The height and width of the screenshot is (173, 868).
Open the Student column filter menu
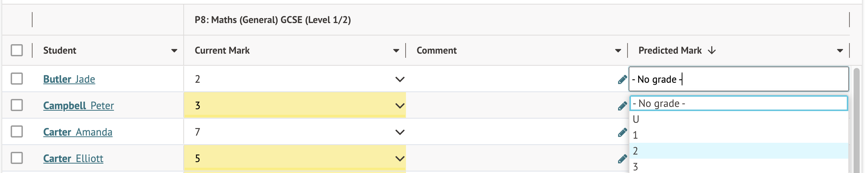[174, 51]
